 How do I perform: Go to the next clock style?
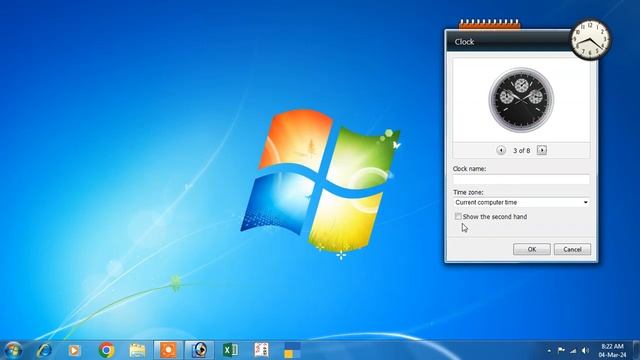(x=542, y=150)
